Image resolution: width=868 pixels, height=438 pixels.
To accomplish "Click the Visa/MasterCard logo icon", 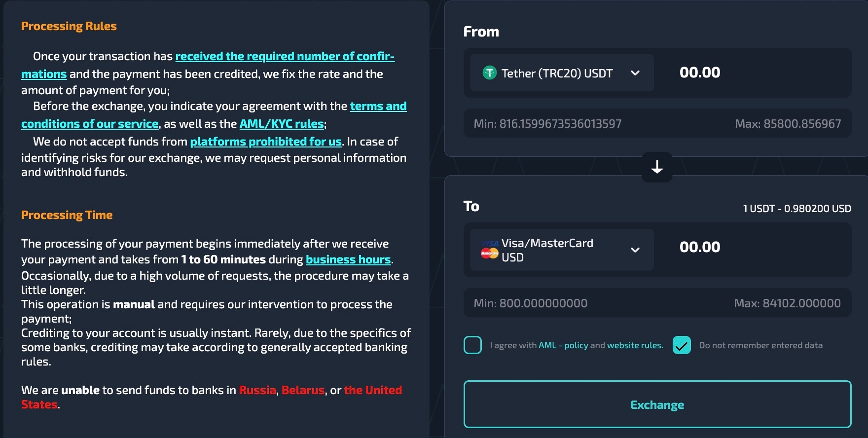I will [x=490, y=249].
